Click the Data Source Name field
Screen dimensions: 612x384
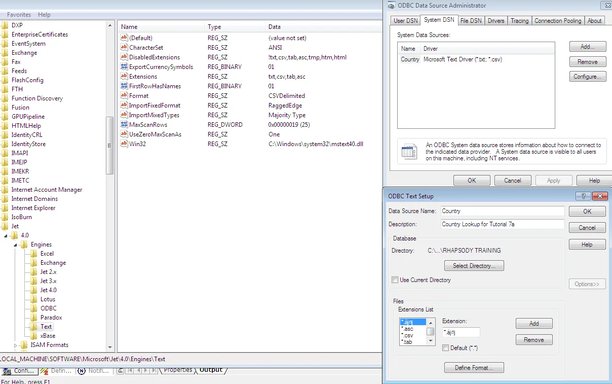[x=502, y=211]
